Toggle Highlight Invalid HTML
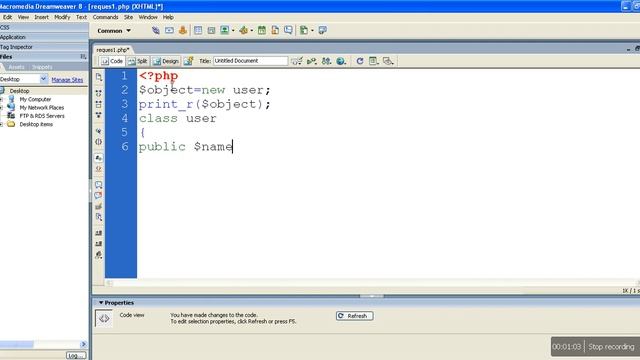640x360 pixels. click(x=99, y=169)
